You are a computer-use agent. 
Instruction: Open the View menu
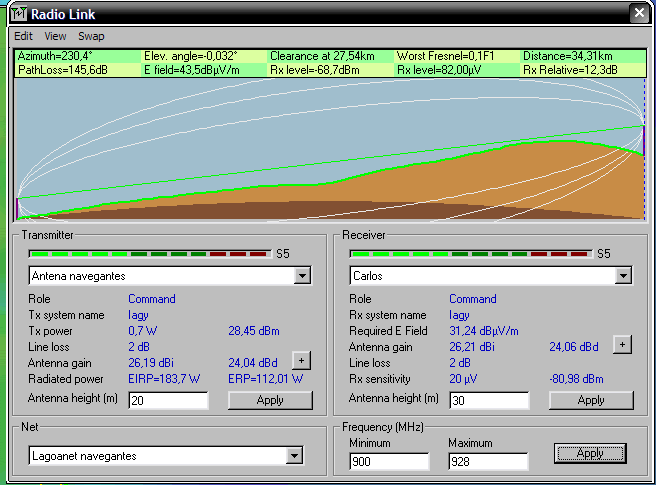click(55, 36)
